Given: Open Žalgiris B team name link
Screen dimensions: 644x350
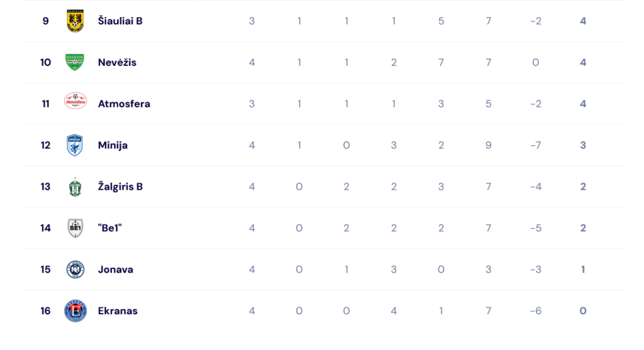Looking at the screenshot, I should 120,187.
